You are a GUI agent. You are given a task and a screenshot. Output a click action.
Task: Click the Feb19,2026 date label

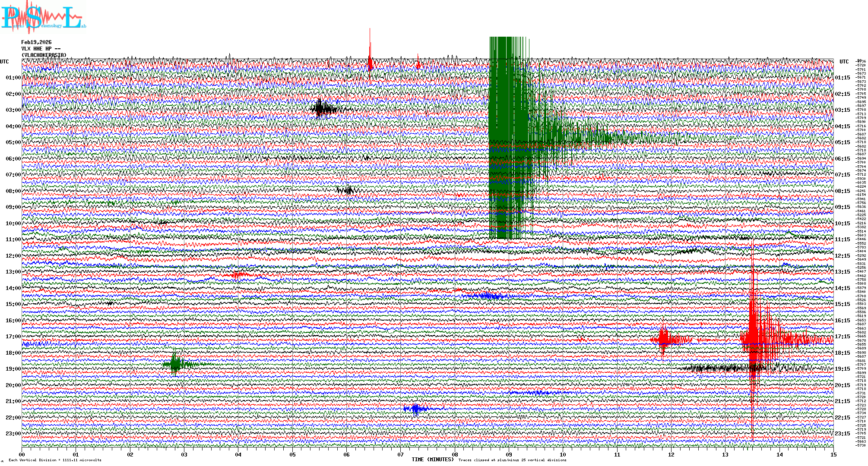pos(36,42)
